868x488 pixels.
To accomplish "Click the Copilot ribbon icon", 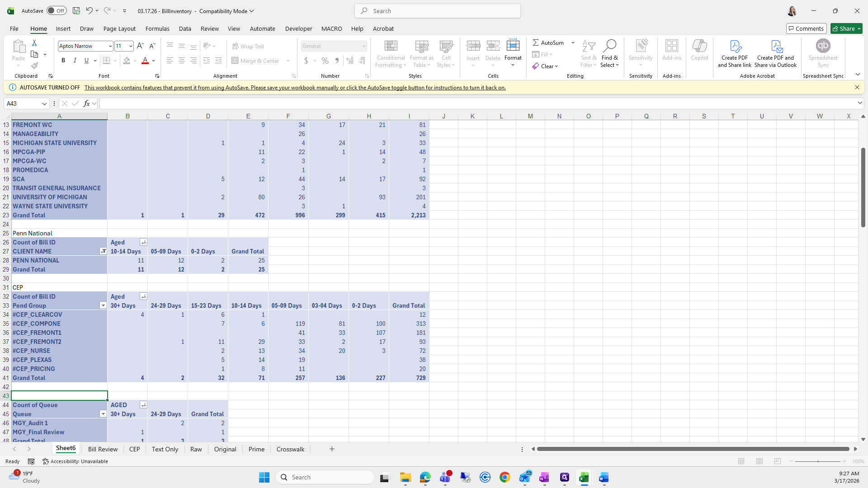I will (x=699, y=46).
